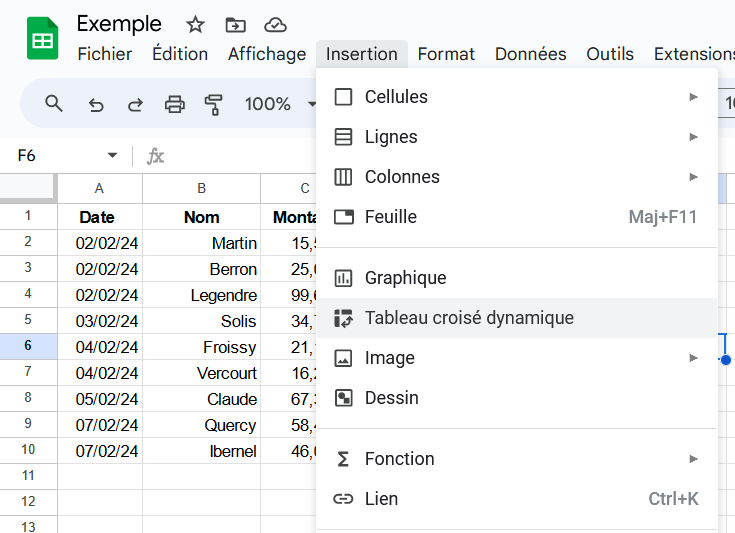Click the Cellules square icon

coord(343,97)
